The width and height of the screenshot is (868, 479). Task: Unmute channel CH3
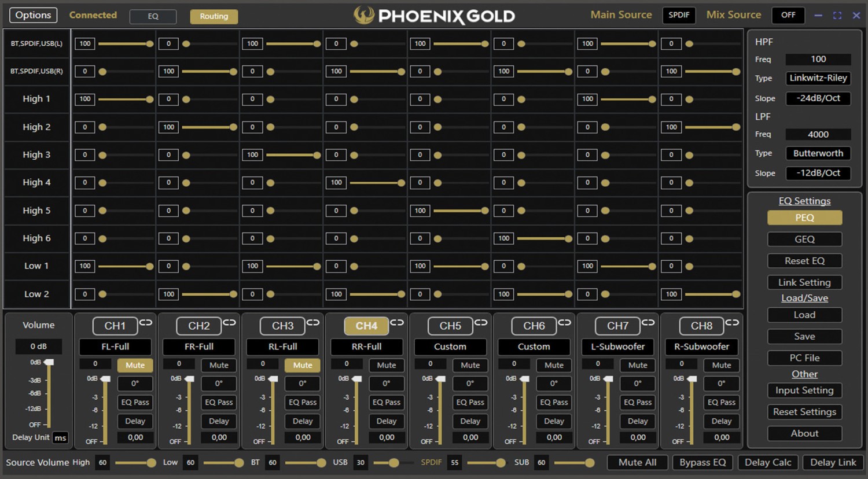[x=303, y=365]
